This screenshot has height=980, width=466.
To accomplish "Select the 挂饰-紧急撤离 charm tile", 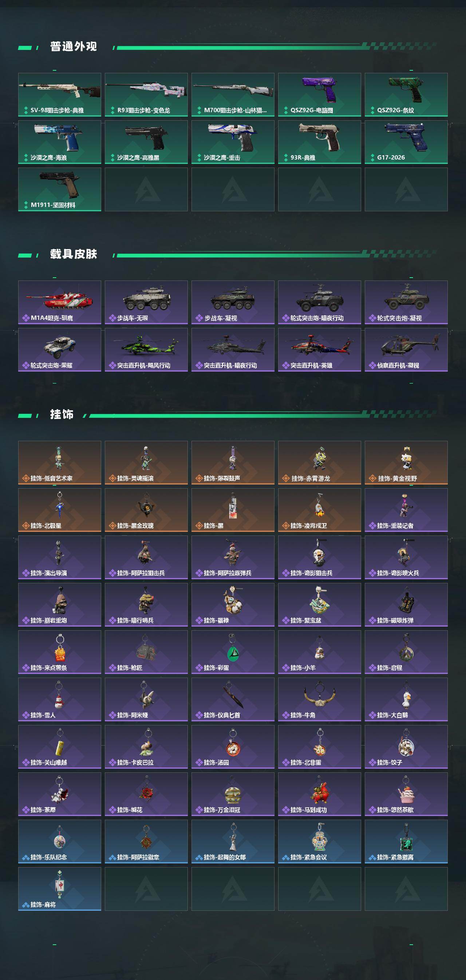I will pos(406,842).
